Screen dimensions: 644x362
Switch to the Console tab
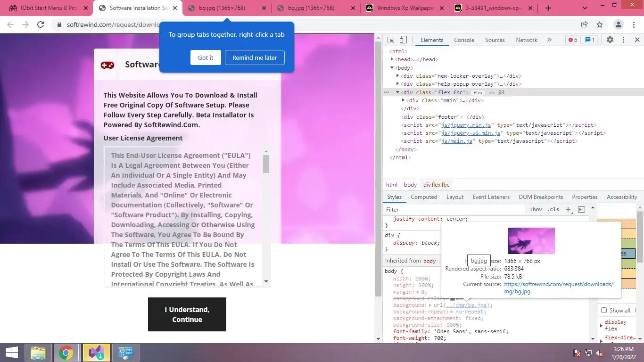click(464, 40)
